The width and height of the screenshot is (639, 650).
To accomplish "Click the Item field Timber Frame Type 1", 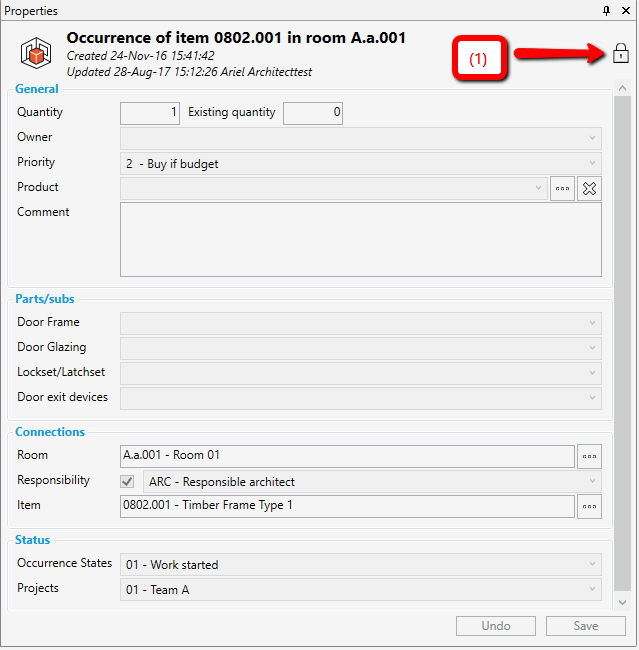I will point(347,506).
